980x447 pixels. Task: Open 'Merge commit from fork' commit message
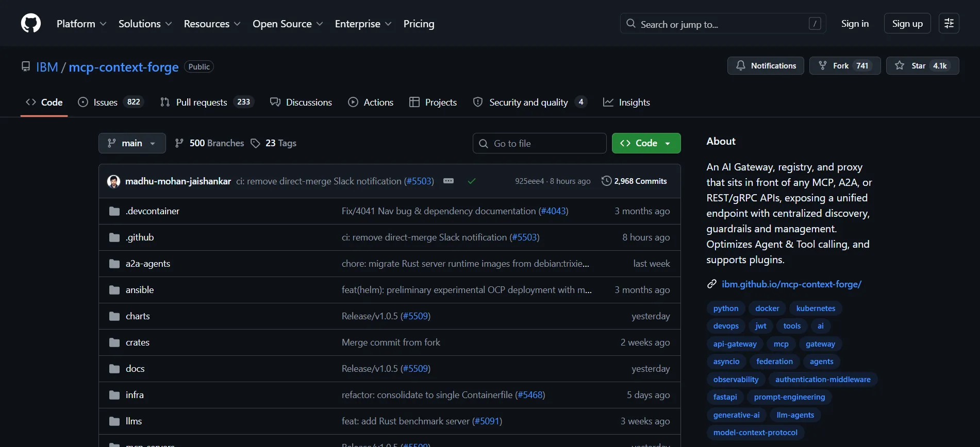tap(391, 342)
